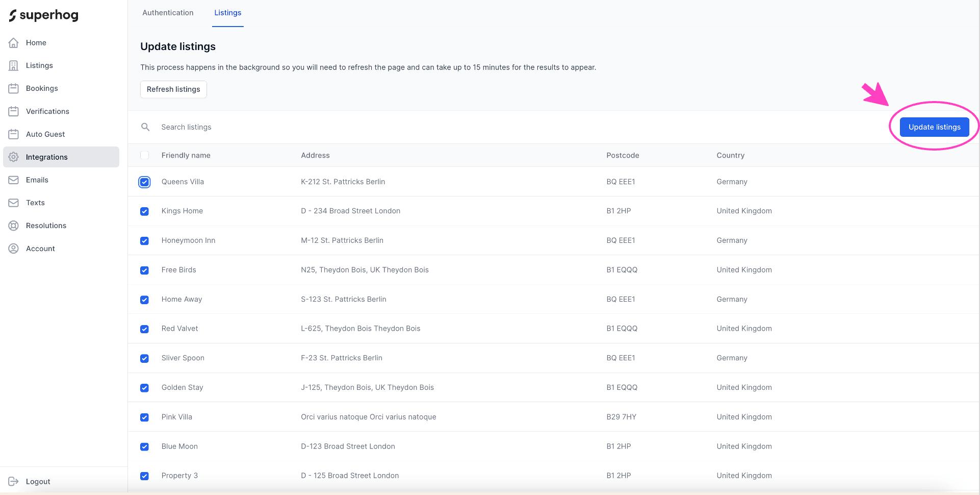Screen dimensions: 980x495
Task: Uncheck the Free Birds checkbox
Action: (145, 270)
